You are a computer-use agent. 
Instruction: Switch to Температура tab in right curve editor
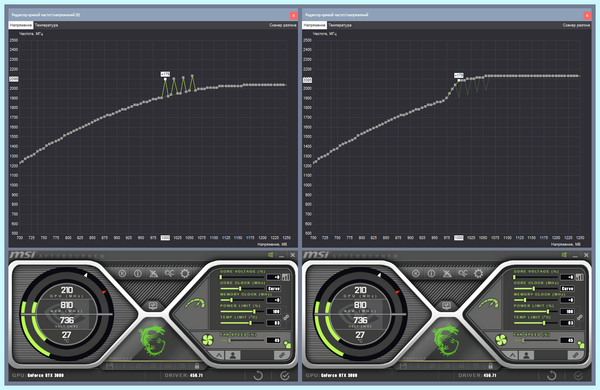click(x=340, y=25)
